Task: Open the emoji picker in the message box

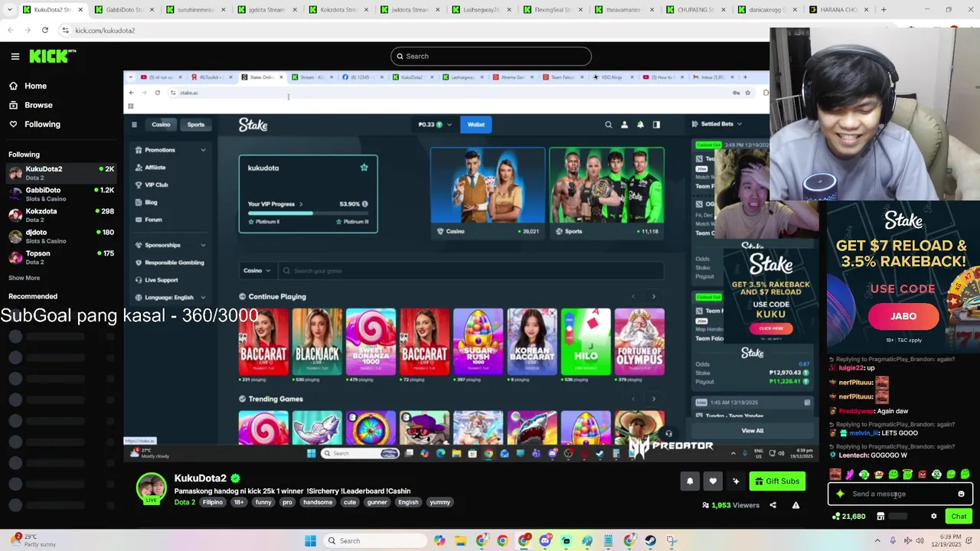Action: [961, 494]
